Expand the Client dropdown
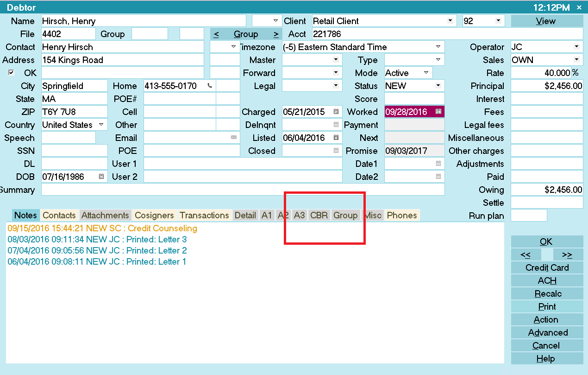Viewport: 588px width, 375px height. (450, 21)
